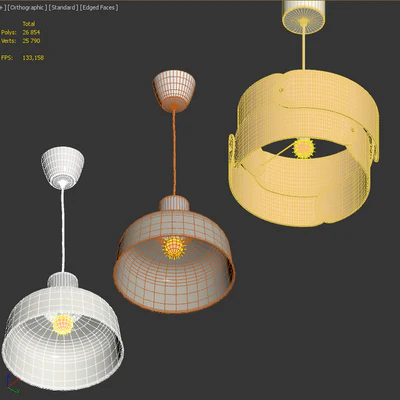Select the white lamp's ceiling cup
Screen dimensions: 400x400
[63, 168]
